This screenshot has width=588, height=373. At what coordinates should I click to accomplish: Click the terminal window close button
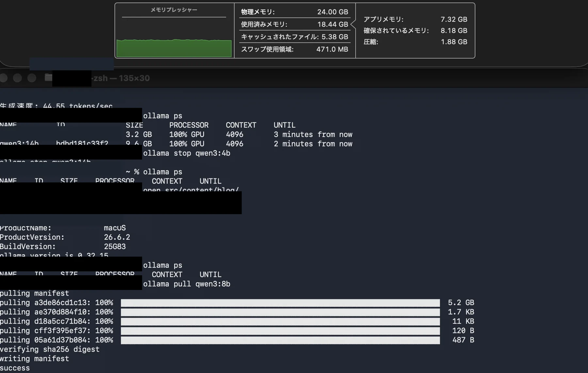pyautogui.click(x=3, y=78)
